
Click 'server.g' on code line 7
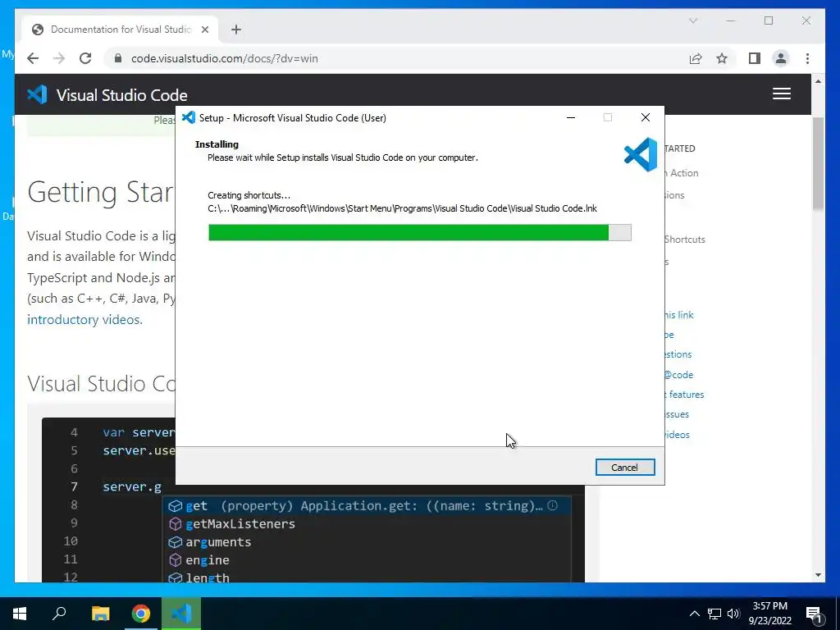(x=132, y=486)
